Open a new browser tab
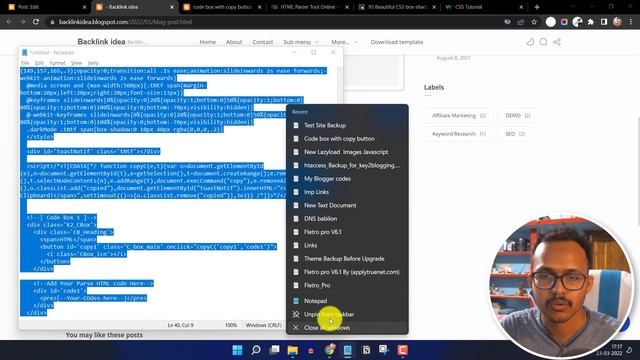The height and width of the screenshot is (360, 640). tap(537, 7)
